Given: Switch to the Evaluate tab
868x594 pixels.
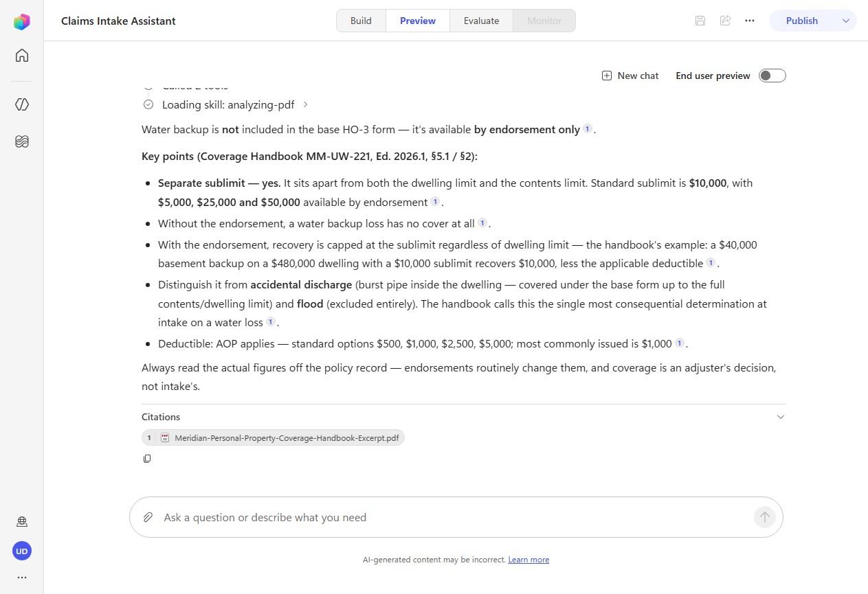Looking at the screenshot, I should coord(481,21).
